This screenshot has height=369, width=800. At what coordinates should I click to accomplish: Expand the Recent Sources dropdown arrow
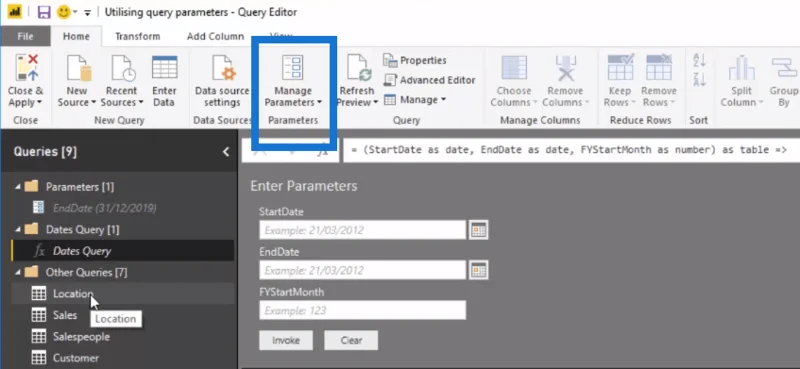[x=140, y=103]
